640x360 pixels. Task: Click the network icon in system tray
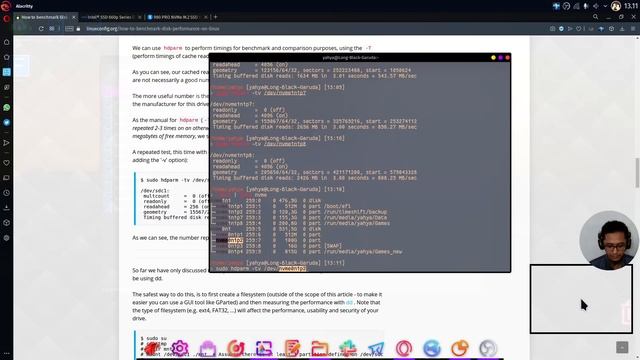pos(576,6)
